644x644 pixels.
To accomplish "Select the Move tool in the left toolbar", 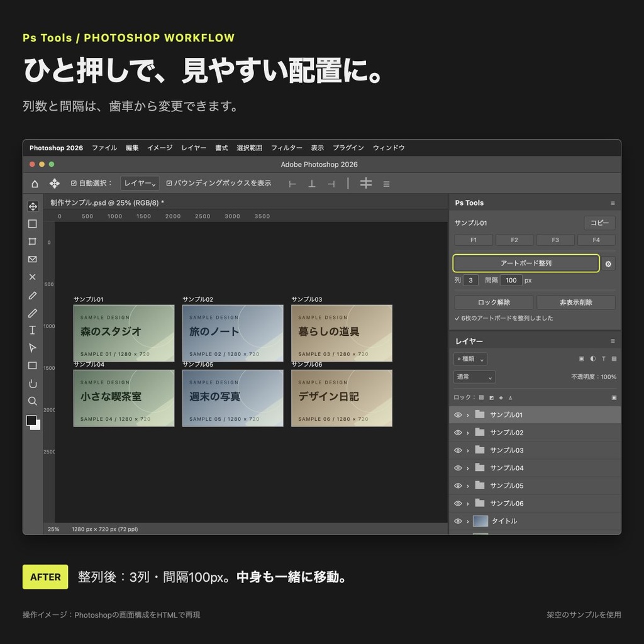I will click(x=33, y=206).
